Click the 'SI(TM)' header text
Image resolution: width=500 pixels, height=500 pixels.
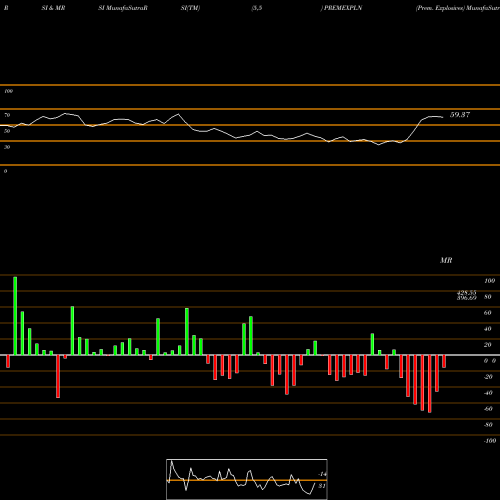190,8
